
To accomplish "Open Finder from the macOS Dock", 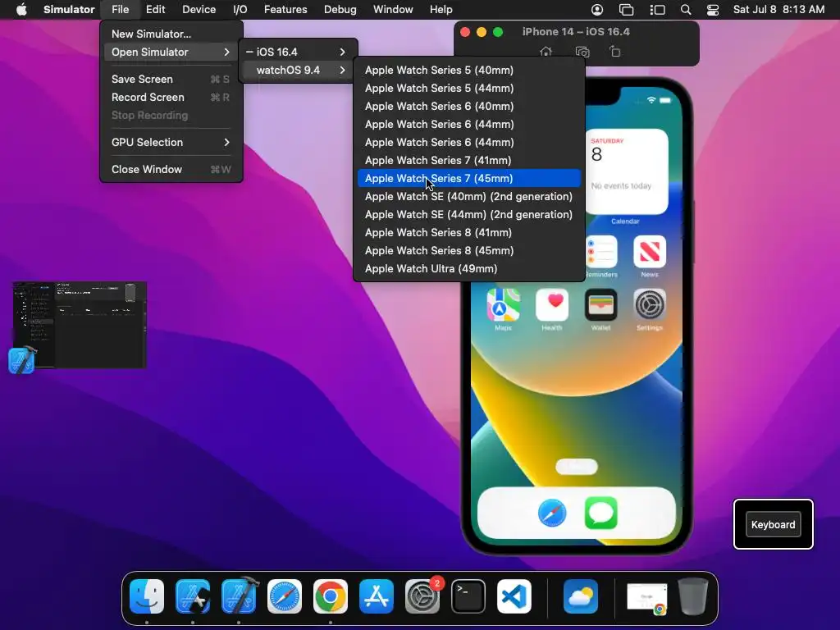I will (147, 596).
